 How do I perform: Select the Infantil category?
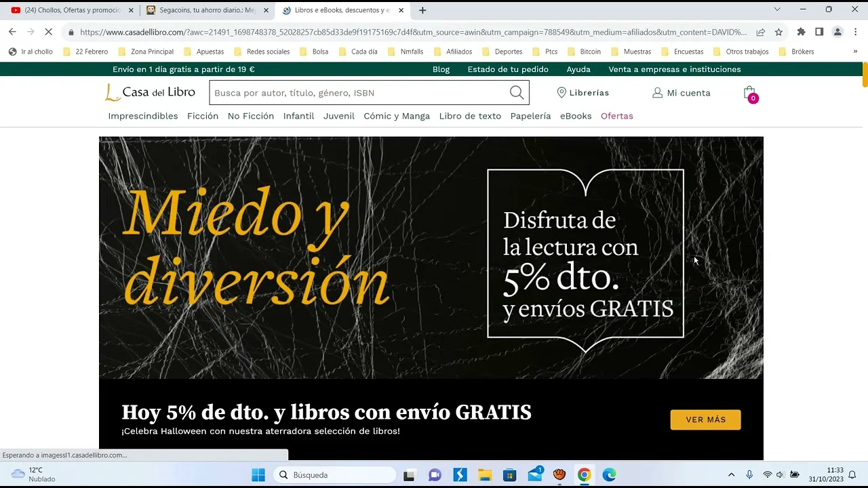pyautogui.click(x=298, y=116)
